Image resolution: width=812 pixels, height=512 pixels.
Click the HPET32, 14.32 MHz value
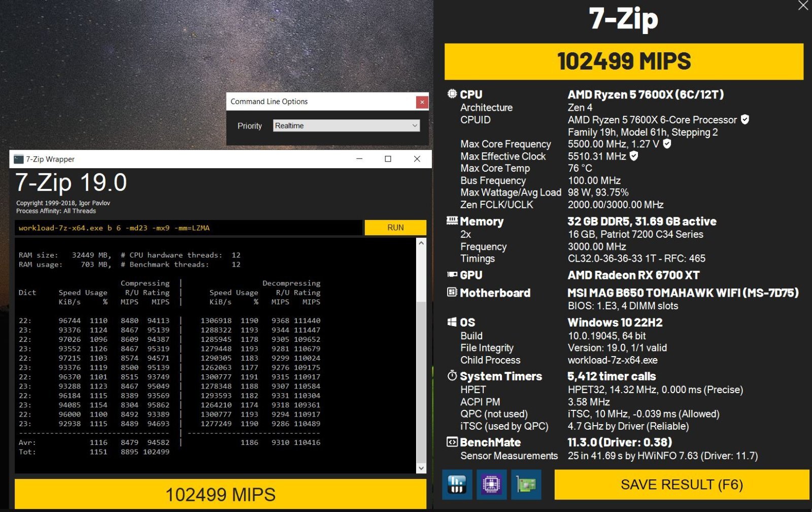tap(655, 390)
